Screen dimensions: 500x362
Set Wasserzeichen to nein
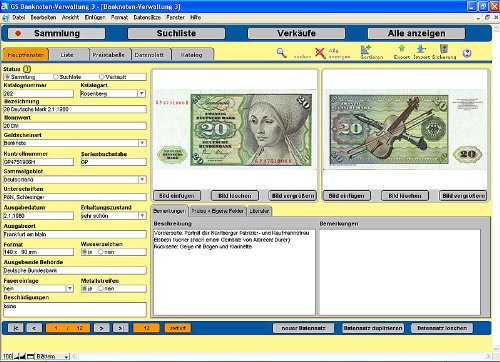coord(100,252)
